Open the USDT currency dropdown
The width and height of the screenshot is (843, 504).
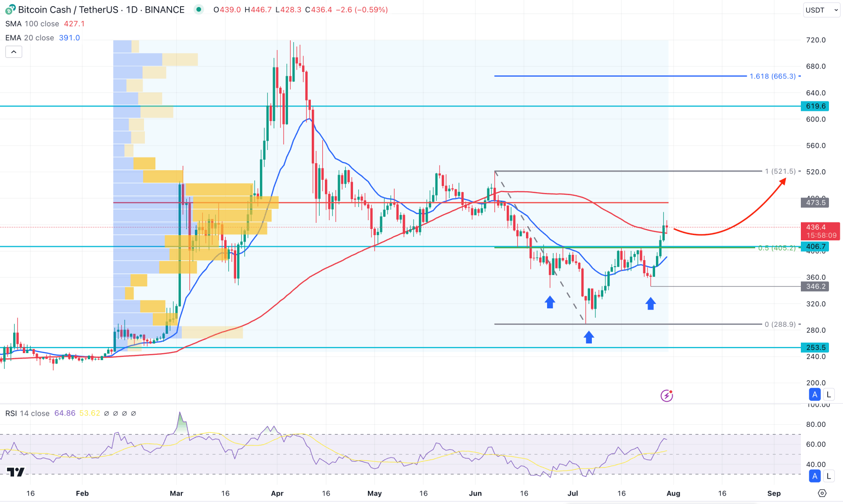tap(821, 10)
